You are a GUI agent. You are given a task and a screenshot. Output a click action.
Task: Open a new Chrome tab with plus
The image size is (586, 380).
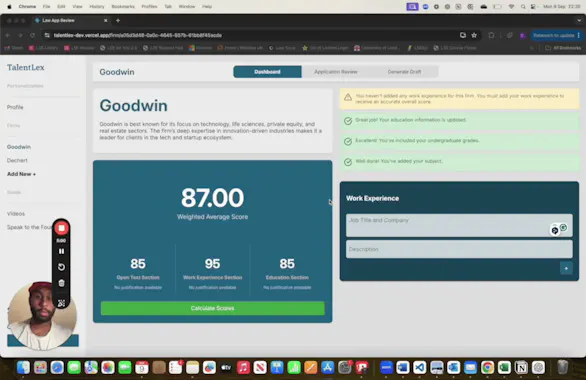(118, 21)
